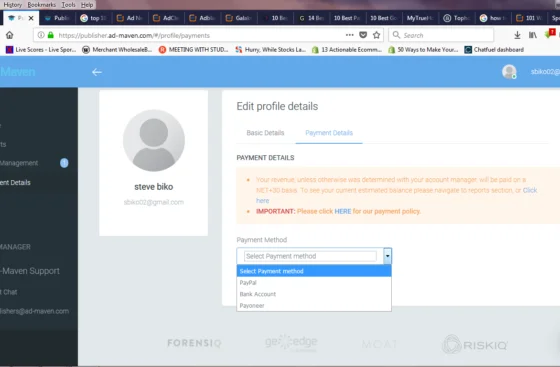Click the user avatar in the top header
Image resolution: width=560 pixels, height=367 pixels.
tap(509, 72)
